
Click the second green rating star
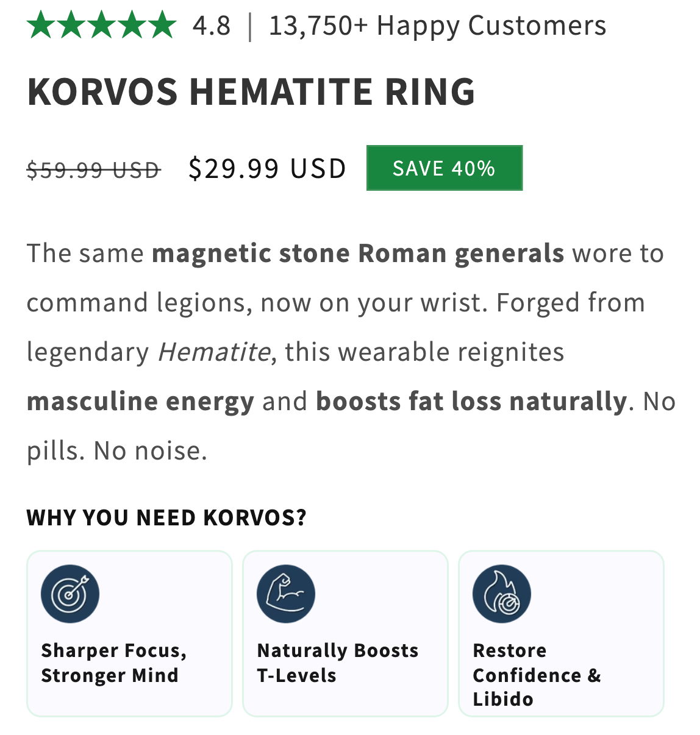point(71,26)
